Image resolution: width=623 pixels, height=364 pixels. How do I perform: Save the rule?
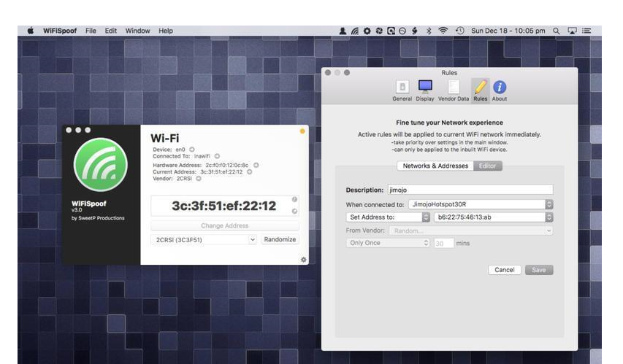[539, 270]
